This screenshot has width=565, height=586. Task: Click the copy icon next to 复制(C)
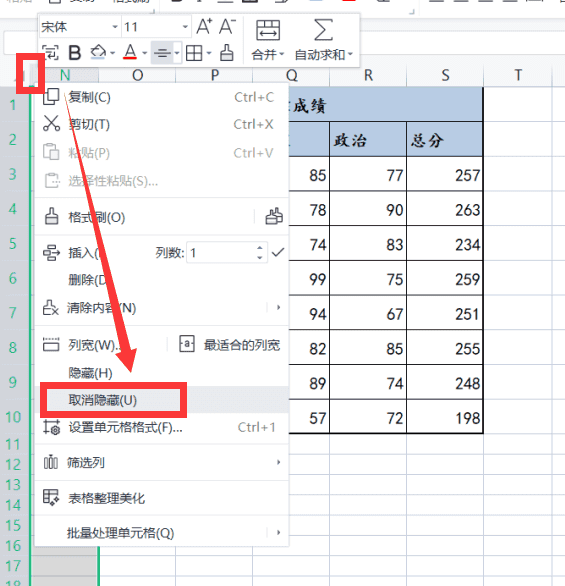pos(51,97)
